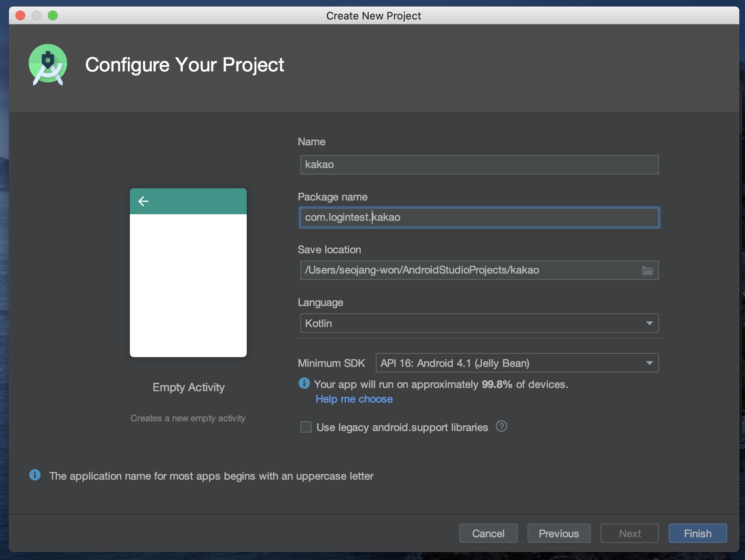The width and height of the screenshot is (745, 560).
Task: Click the Next button
Action: tap(630, 533)
